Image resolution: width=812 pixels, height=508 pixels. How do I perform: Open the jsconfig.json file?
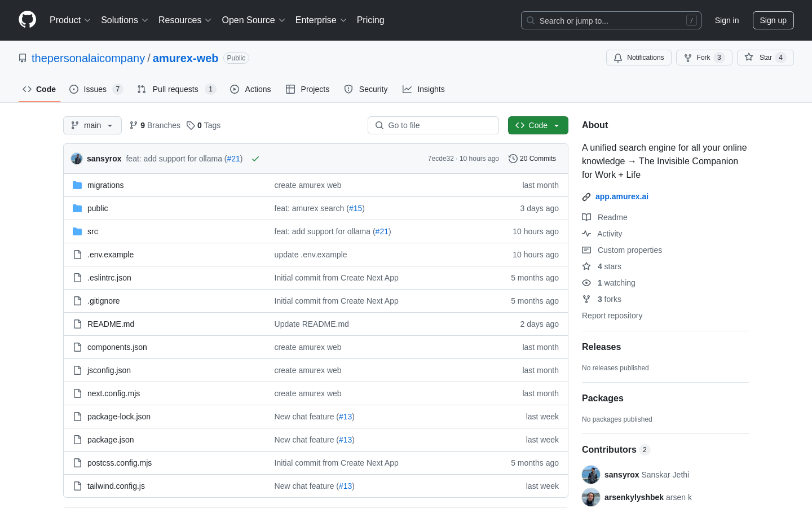point(109,370)
